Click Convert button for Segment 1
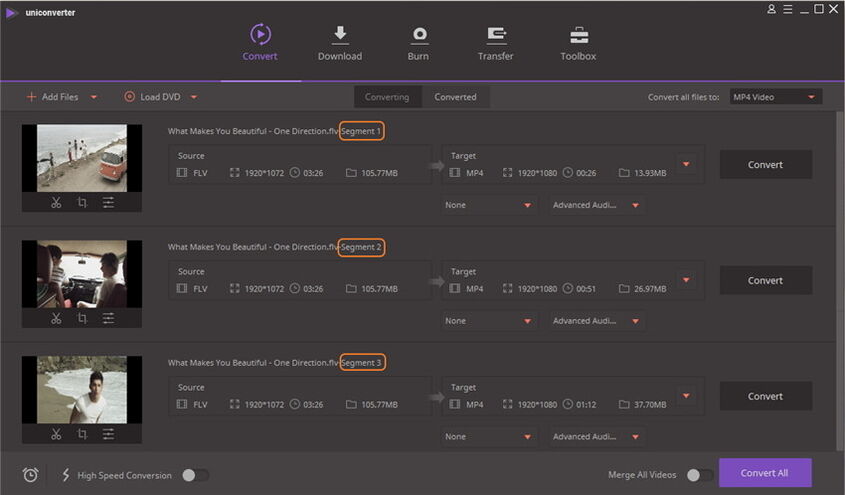The height and width of the screenshot is (495, 845). 766,164
